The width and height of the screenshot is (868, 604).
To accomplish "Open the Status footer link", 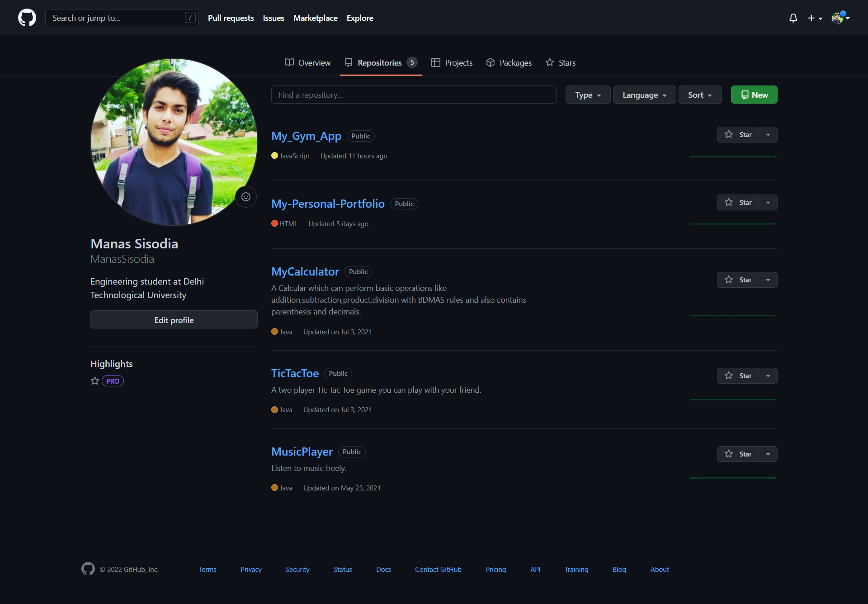I will click(343, 569).
